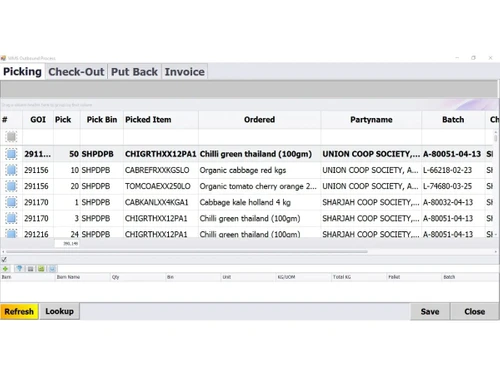Click the # column header
The width and height of the screenshot is (500, 375).
pyautogui.click(x=11, y=120)
